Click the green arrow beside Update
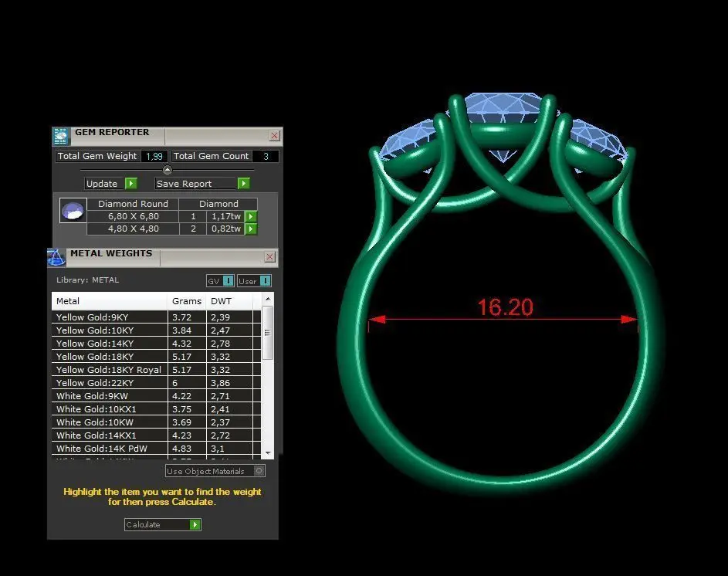This screenshot has width=728, height=576. (131, 184)
